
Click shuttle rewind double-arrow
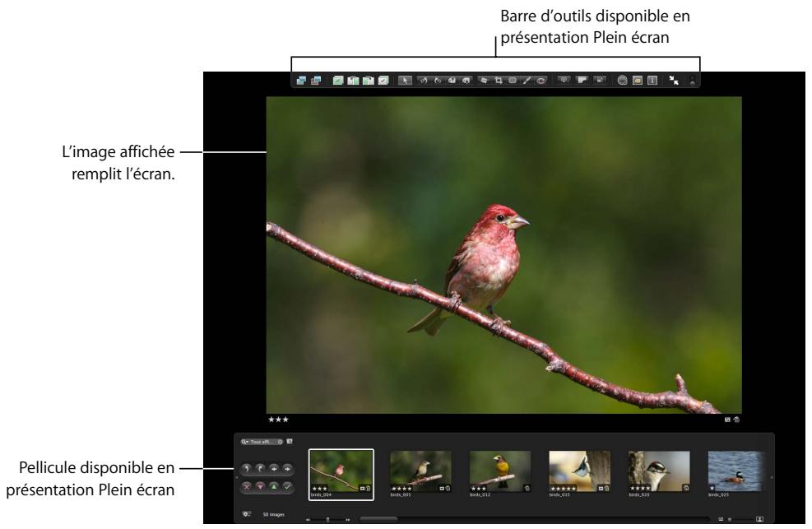(x=309, y=519)
